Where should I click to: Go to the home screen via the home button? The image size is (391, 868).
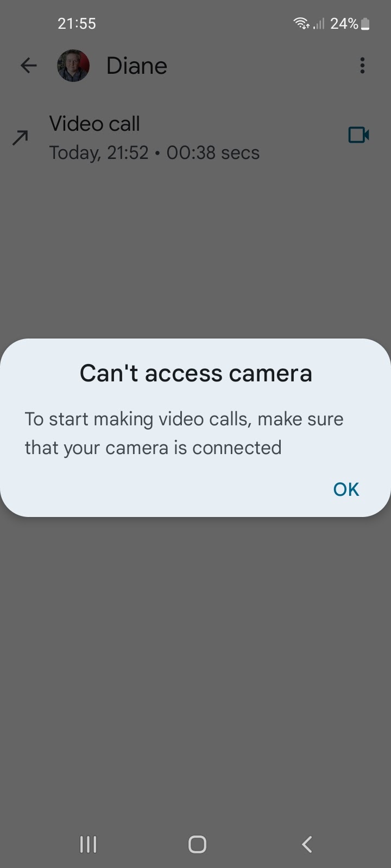pyautogui.click(x=197, y=844)
